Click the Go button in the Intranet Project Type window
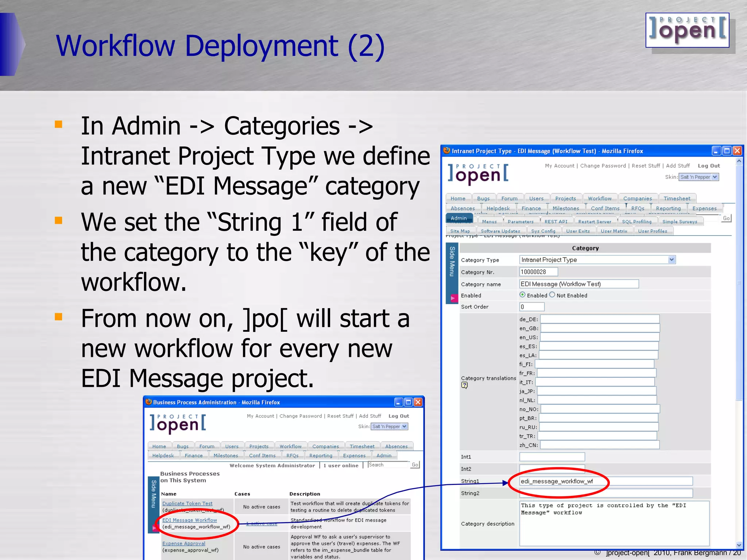Viewport: 747px width, 560px height. 726,218
